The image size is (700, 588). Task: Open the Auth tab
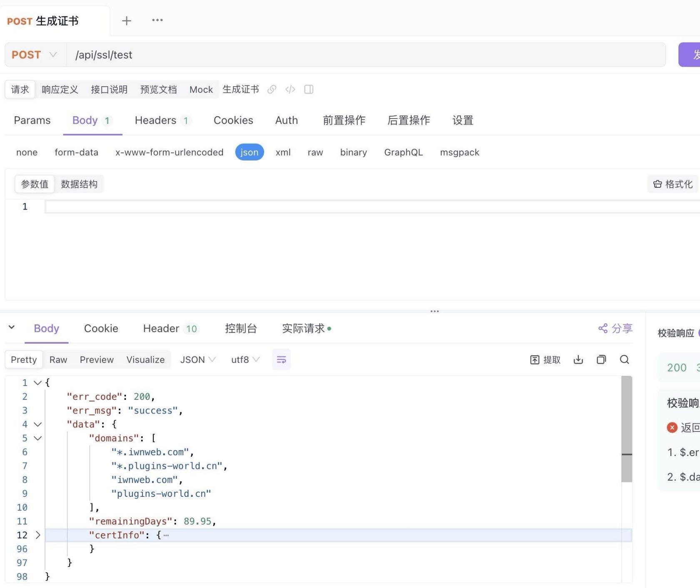(287, 120)
